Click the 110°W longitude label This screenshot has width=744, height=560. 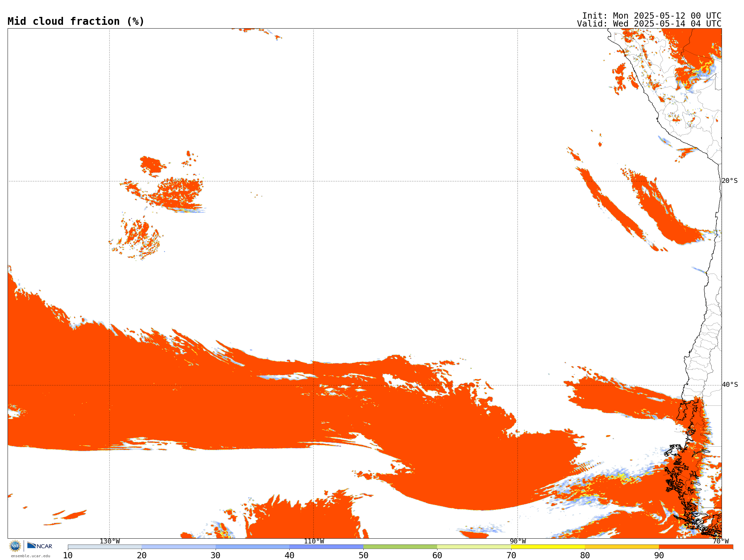314,541
